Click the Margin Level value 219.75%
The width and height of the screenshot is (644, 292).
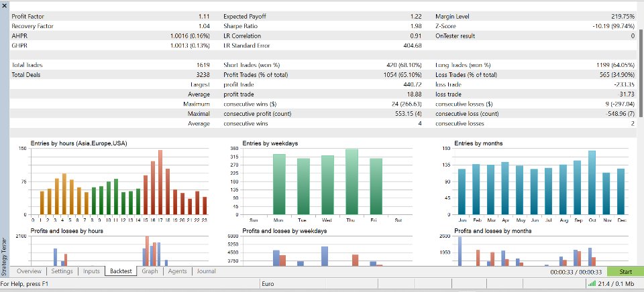(623, 17)
